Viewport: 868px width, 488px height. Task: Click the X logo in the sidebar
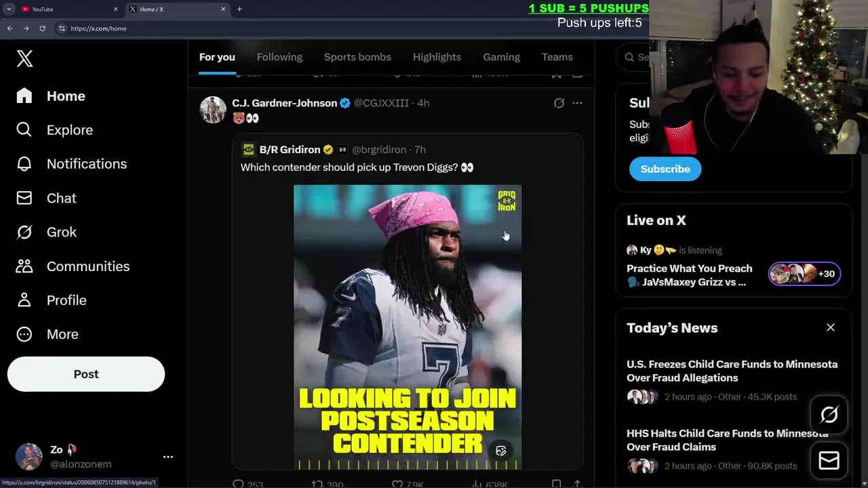(x=24, y=58)
